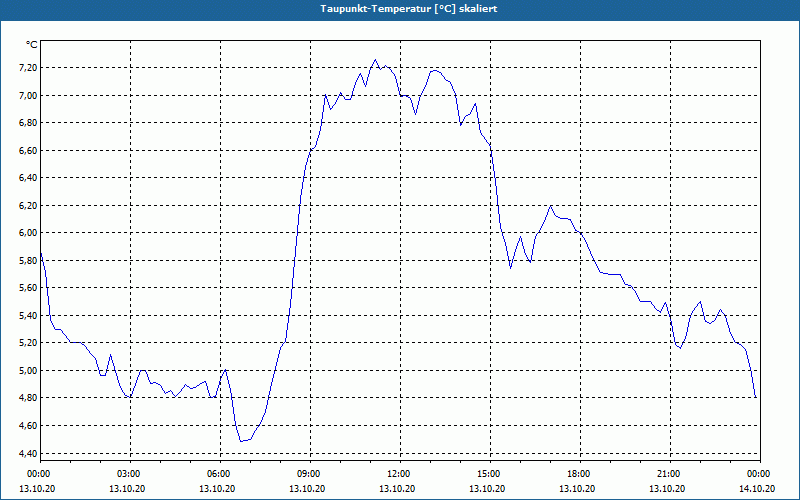Pick the '13.10.20' date under 18:00
Image resolution: width=800 pixels, height=500 pixels.
click(x=577, y=488)
